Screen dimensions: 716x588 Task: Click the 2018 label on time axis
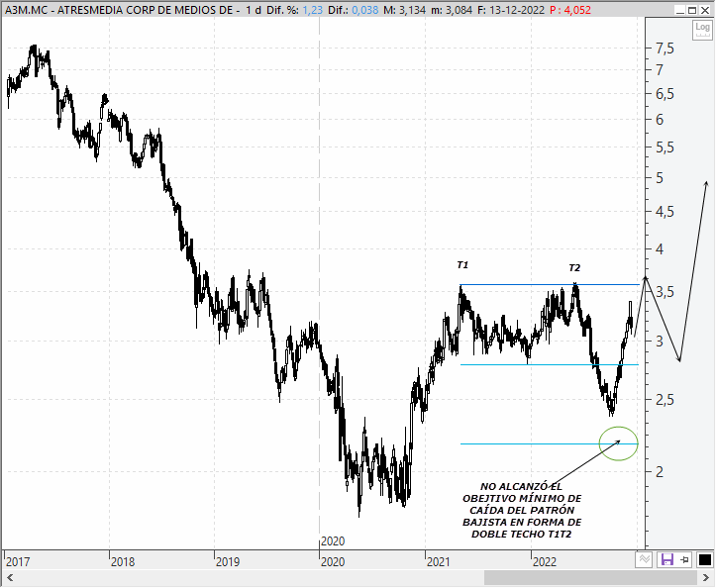[x=123, y=561]
